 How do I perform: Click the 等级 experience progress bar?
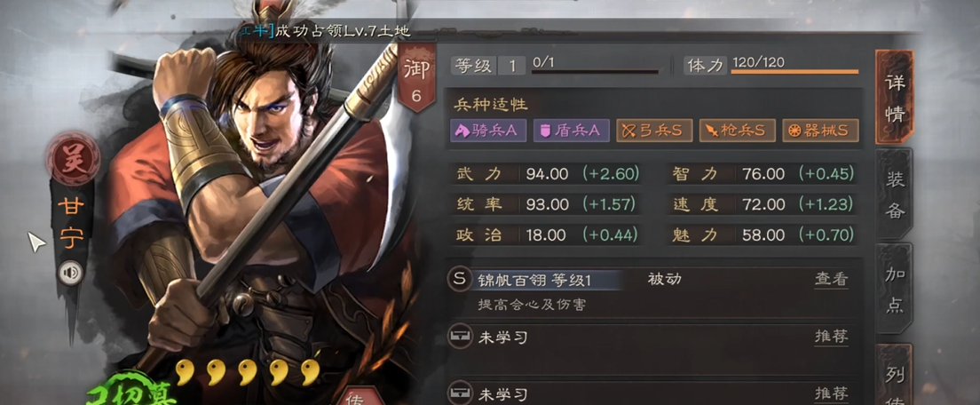(595, 72)
